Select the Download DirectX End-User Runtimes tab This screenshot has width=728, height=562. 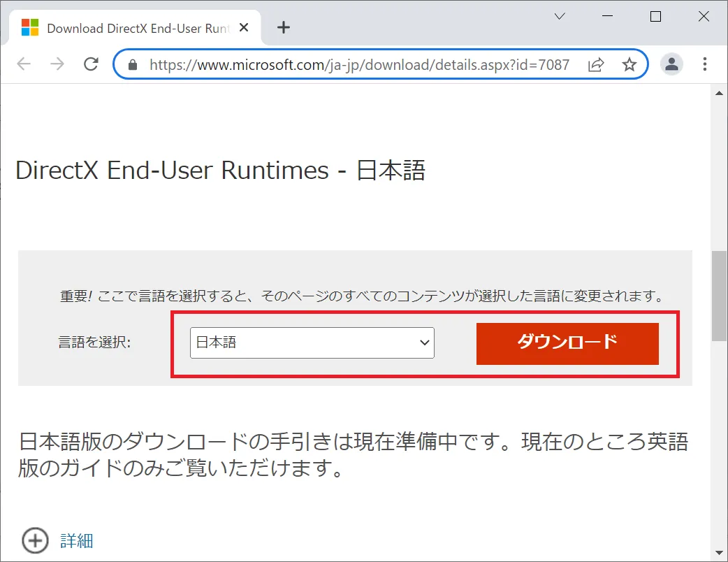pyautogui.click(x=135, y=28)
